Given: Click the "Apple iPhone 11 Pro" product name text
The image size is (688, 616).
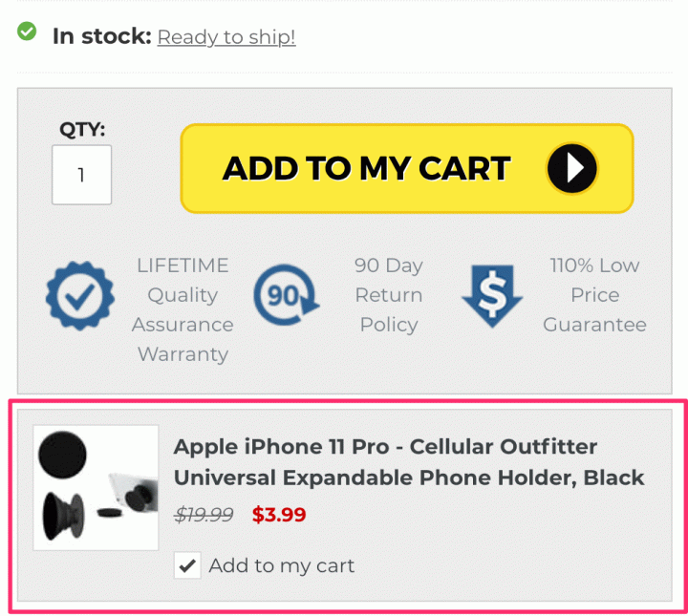Looking at the screenshot, I should pos(276,447).
